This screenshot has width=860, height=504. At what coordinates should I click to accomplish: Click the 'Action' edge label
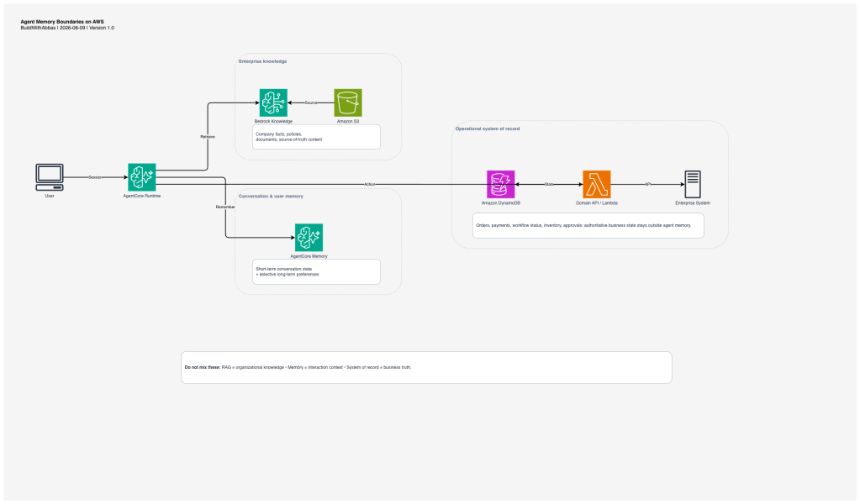click(370, 185)
